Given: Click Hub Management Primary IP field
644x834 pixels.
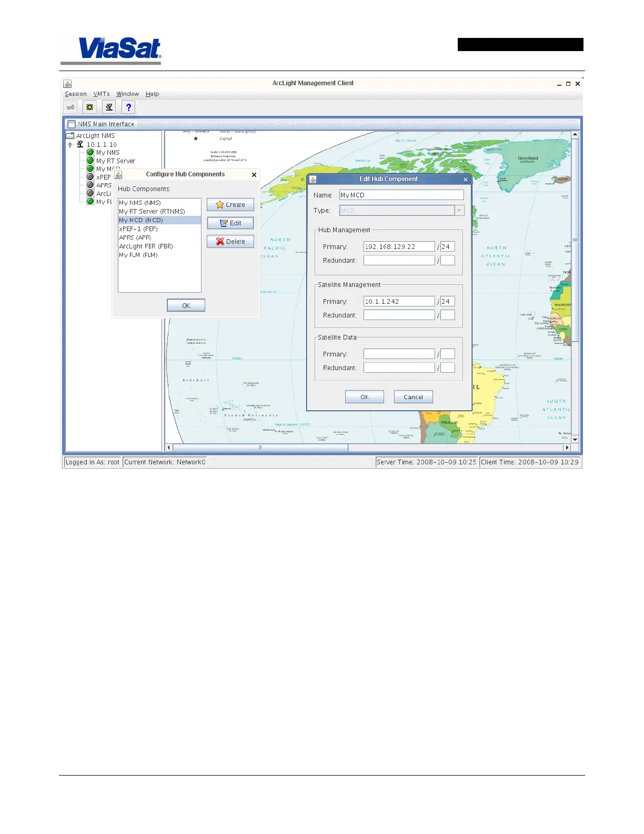Looking at the screenshot, I should tap(399, 246).
